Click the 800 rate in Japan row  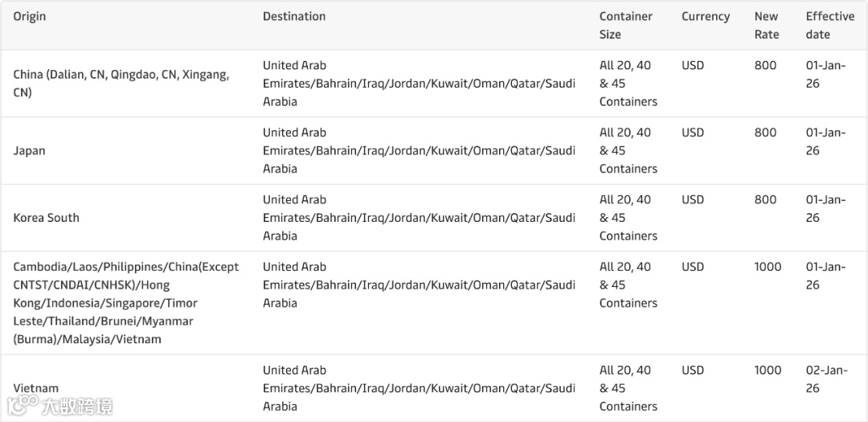[x=765, y=133]
